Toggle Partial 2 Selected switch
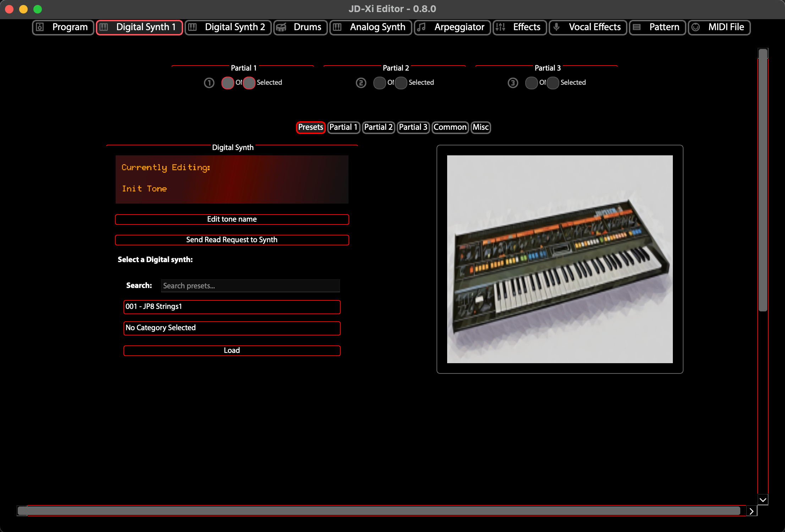The width and height of the screenshot is (785, 532). click(x=401, y=83)
